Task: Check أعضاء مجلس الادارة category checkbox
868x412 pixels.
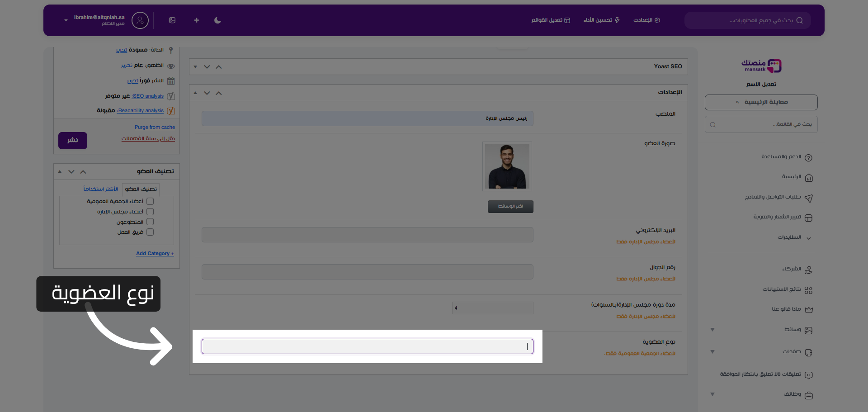Action: (x=150, y=212)
